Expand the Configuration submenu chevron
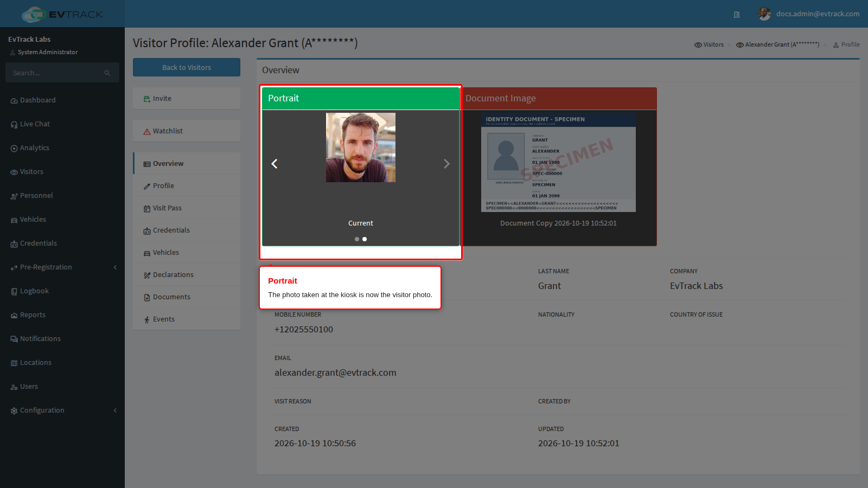This screenshot has height=488, width=868. 115,410
